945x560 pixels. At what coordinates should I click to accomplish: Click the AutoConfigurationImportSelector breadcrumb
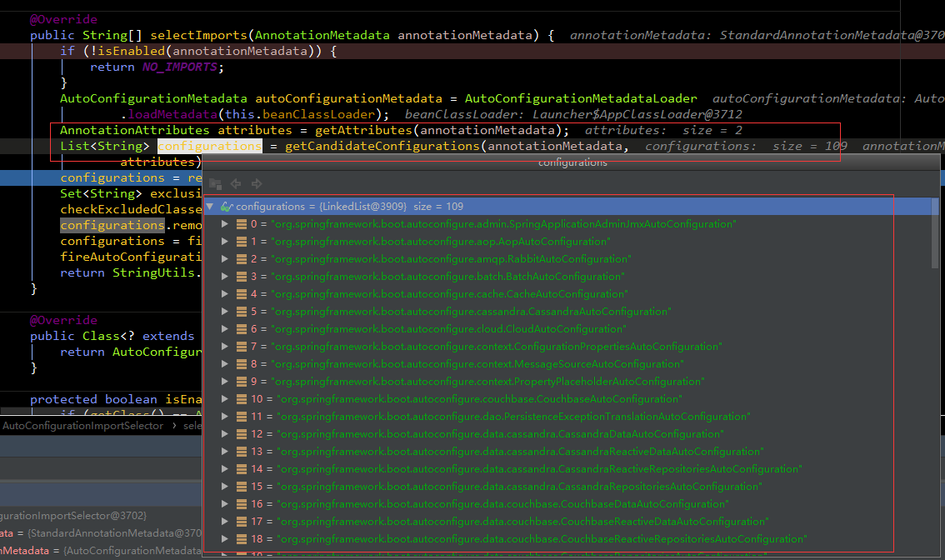pyautogui.click(x=83, y=426)
